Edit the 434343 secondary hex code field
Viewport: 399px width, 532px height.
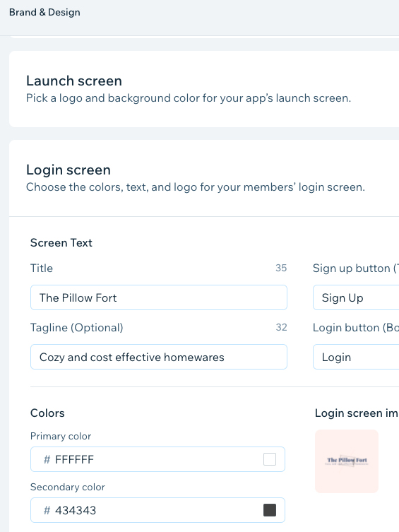(x=157, y=510)
